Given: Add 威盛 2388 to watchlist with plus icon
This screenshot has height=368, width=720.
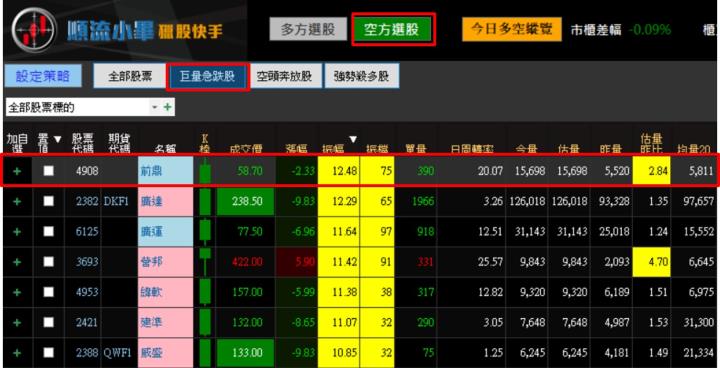Looking at the screenshot, I should click(x=17, y=353).
